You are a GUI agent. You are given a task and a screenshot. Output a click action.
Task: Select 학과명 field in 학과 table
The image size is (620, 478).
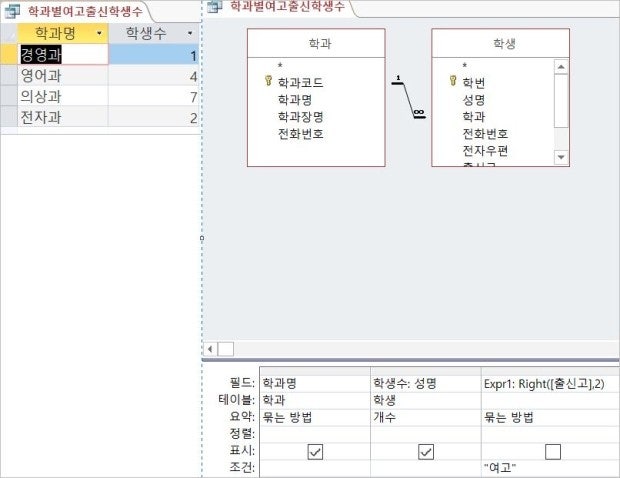click(295, 100)
